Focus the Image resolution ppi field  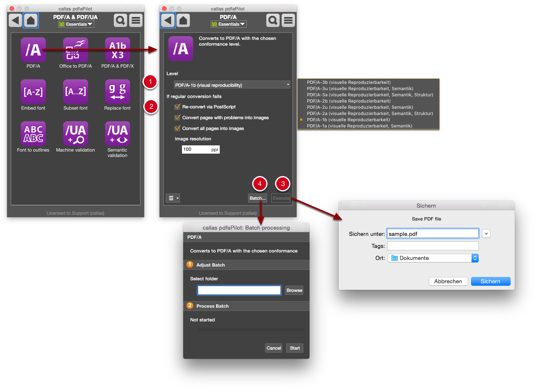(x=201, y=149)
